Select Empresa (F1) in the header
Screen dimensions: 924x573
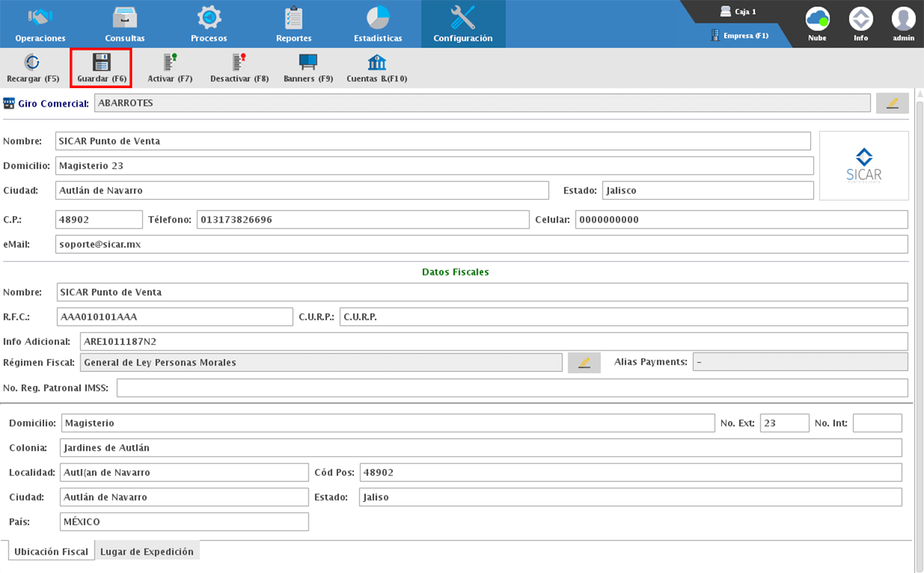[740, 36]
